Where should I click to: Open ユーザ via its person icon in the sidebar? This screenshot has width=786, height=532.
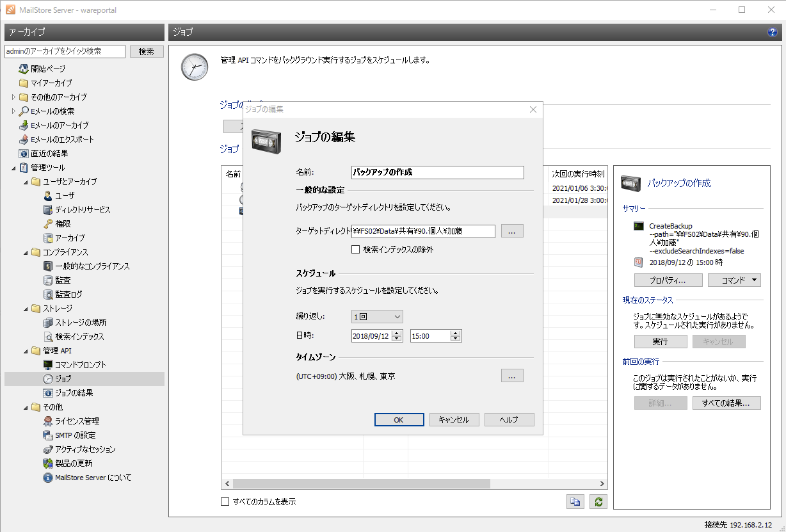click(x=48, y=196)
